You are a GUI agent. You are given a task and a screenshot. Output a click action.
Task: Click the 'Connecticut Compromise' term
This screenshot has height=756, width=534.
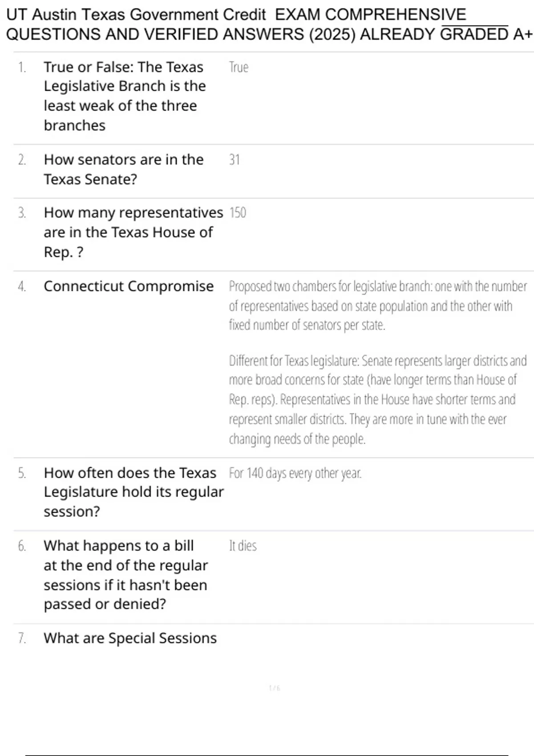click(129, 286)
